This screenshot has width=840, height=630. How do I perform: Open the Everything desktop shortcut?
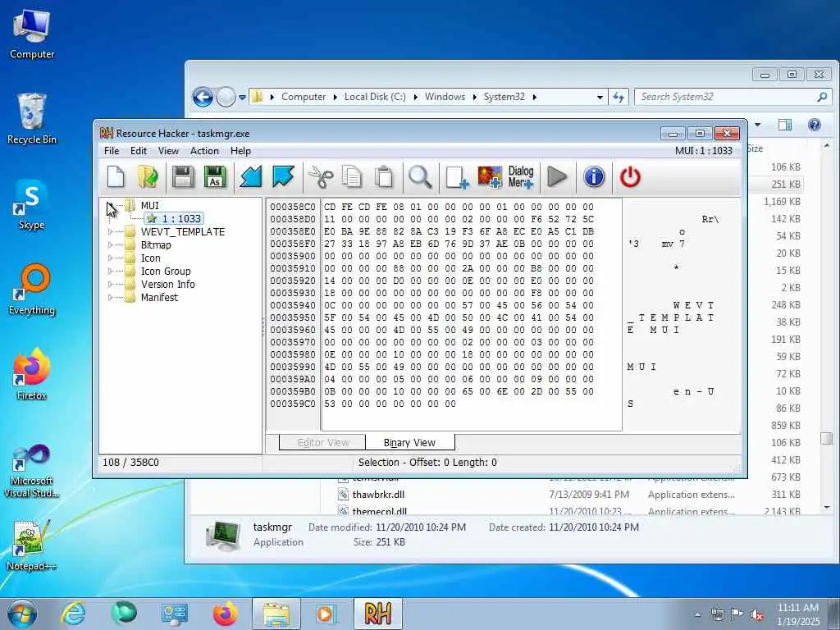click(x=32, y=290)
